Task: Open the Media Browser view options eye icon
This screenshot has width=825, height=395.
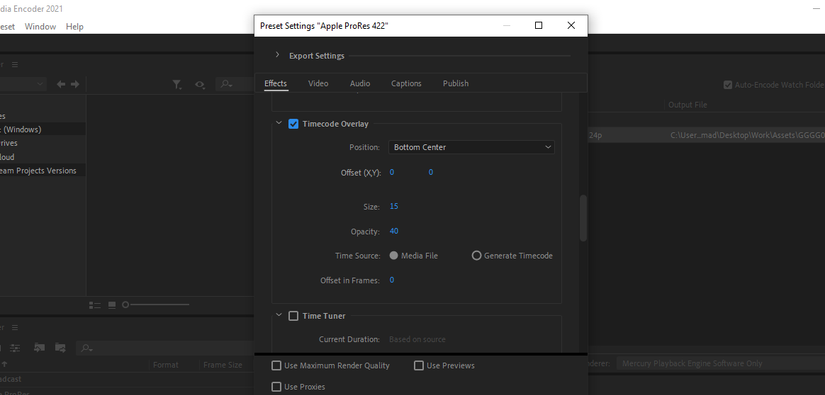Action: tap(200, 84)
